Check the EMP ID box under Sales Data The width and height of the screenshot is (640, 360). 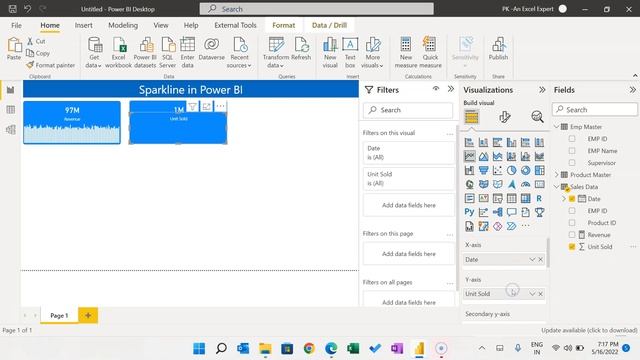[x=572, y=211]
